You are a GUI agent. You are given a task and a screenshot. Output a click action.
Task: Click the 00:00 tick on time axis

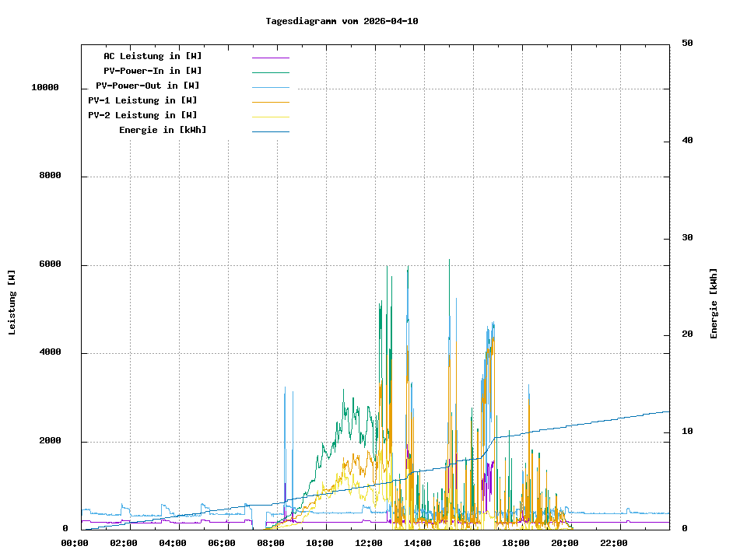74,543
